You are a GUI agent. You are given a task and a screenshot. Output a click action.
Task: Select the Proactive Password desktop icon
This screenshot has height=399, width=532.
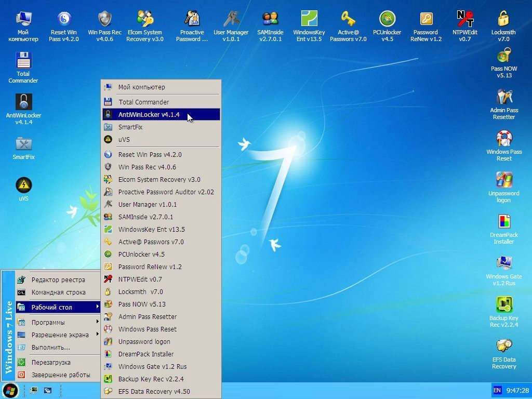192,26
